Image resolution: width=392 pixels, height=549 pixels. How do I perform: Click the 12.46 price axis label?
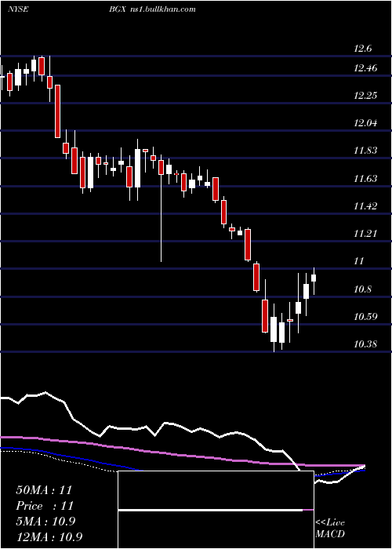[365, 68]
